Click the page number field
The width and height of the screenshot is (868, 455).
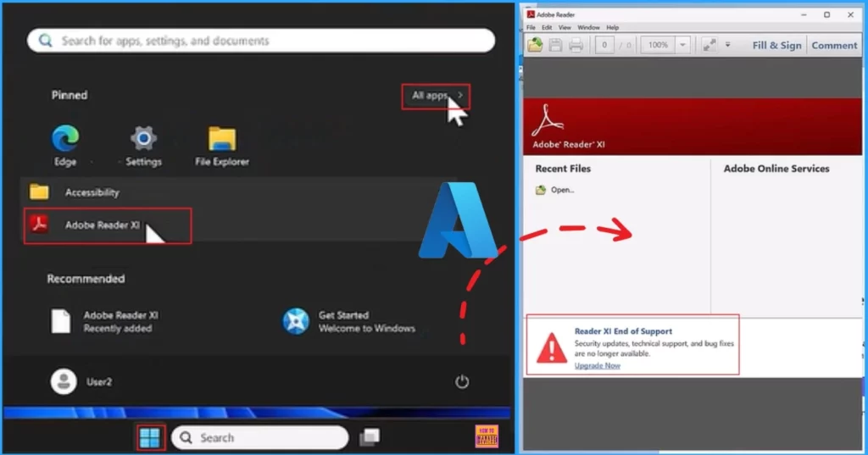604,45
